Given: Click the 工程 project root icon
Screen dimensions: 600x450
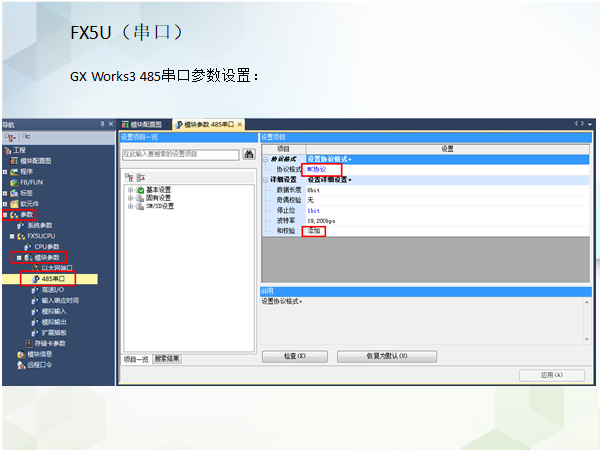Looking at the screenshot, I should pos(8,150).
